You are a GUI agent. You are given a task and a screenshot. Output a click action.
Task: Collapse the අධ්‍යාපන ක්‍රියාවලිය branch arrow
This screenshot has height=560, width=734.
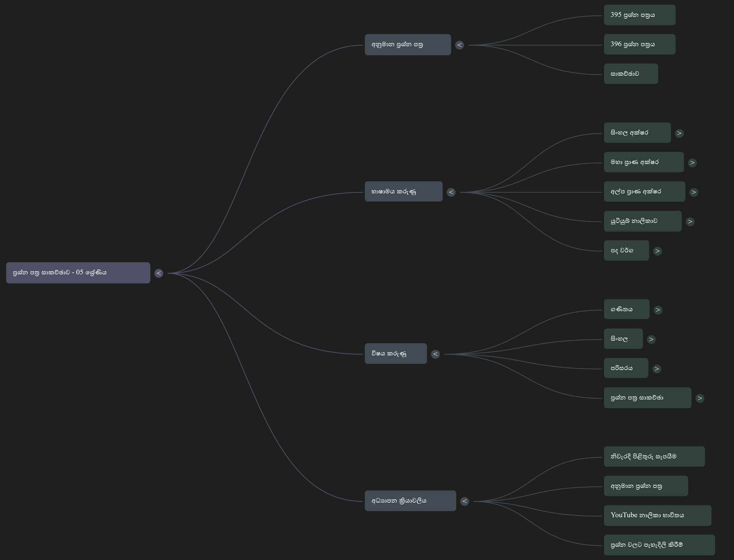pyautogui.click(x=464, y=501)
